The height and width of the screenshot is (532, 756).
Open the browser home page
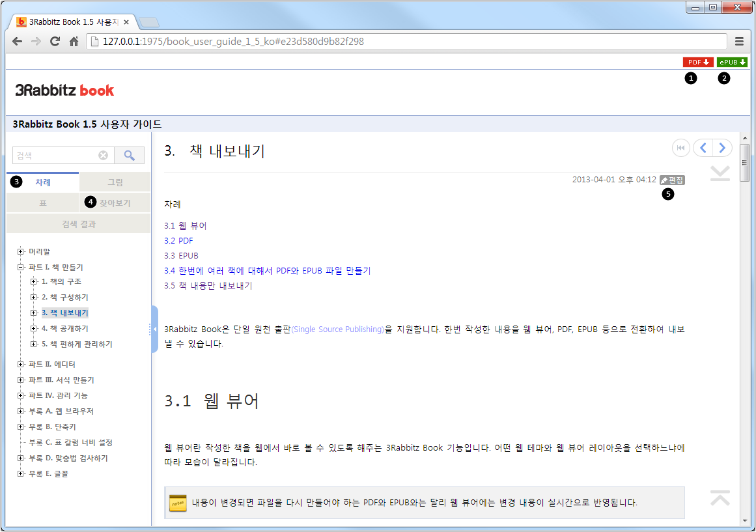(x=74, y=42)
